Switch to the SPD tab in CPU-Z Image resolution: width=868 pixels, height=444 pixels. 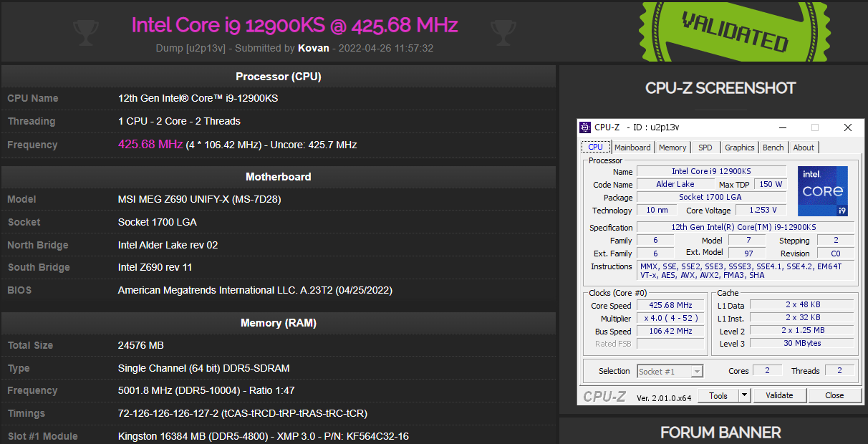point(705,148)
